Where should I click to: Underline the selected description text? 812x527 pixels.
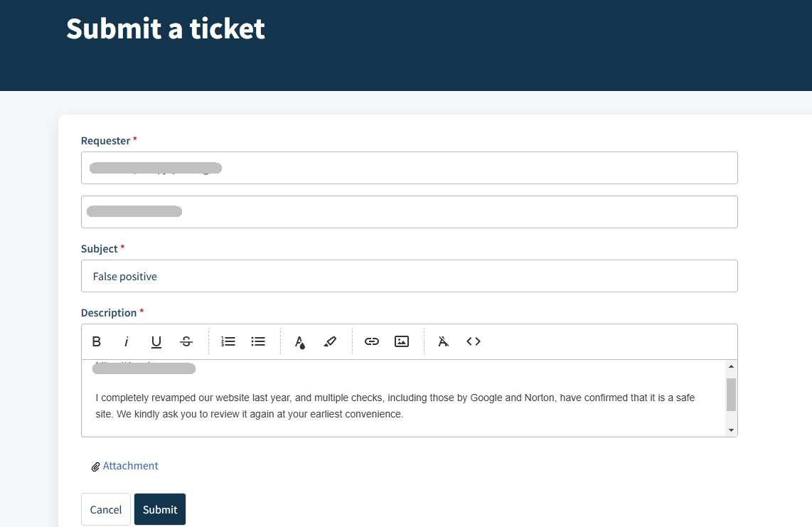point(156,341)
